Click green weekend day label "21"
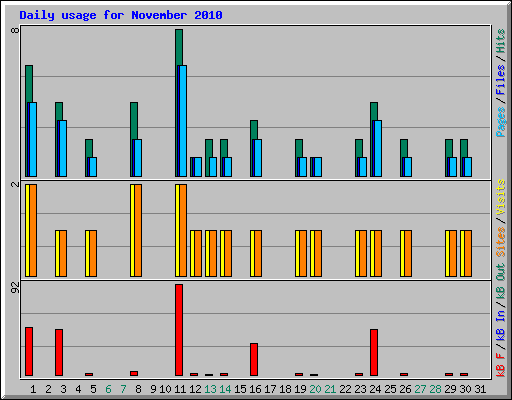 330,389
